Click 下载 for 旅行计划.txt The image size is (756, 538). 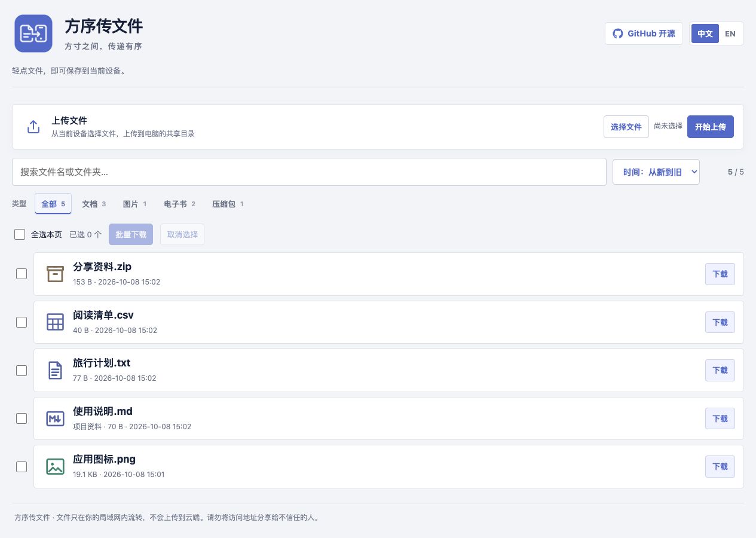(720, 370)
